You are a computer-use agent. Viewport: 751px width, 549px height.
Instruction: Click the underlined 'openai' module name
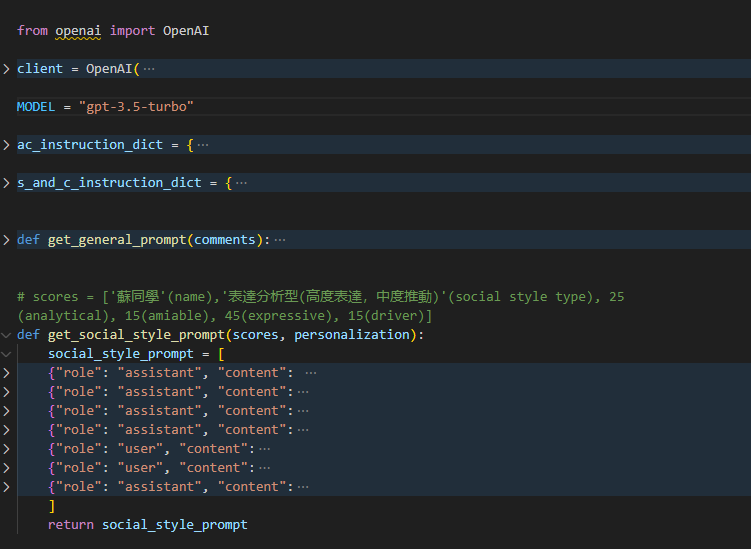pyautogui.click(x=78, y=31)
